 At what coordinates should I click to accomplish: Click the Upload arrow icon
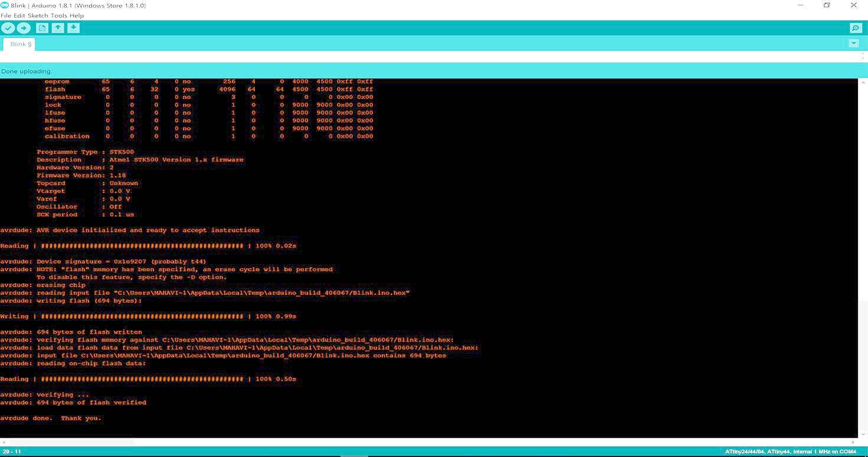pyautogui.click(x=24, y=28)
